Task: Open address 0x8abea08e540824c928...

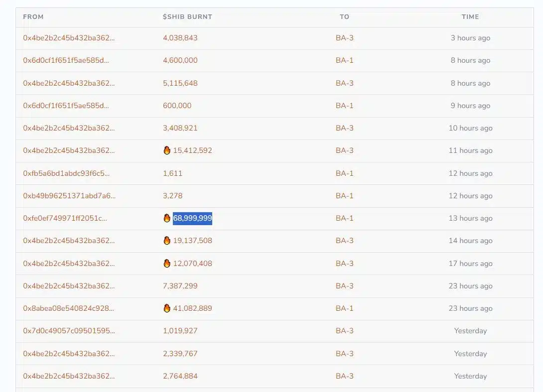Action: (x=69, y=308)
